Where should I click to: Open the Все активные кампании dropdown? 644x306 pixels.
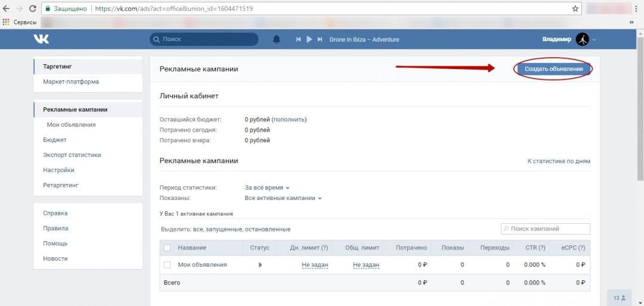(x=283, y=198)
